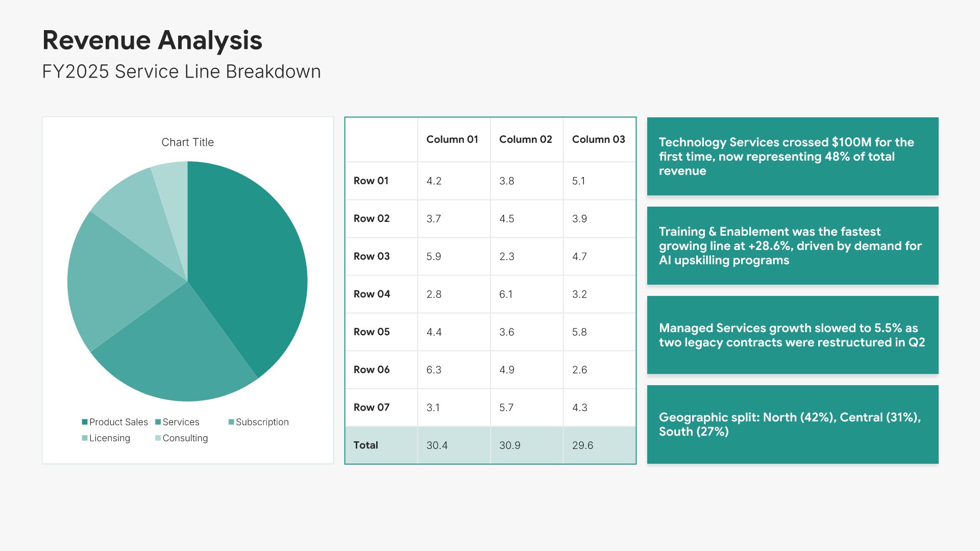
Task: Select the Column 01 header cell
Action: (452, 139)
